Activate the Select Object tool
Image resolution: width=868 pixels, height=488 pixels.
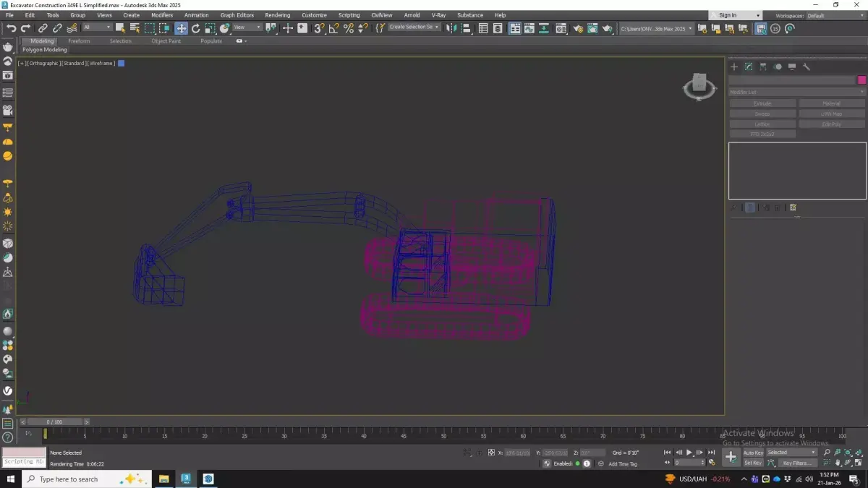click(120, 28)
